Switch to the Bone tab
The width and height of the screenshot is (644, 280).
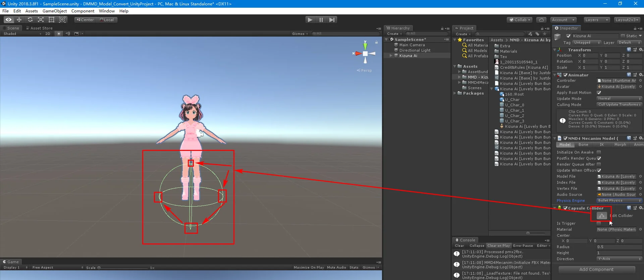583,145
